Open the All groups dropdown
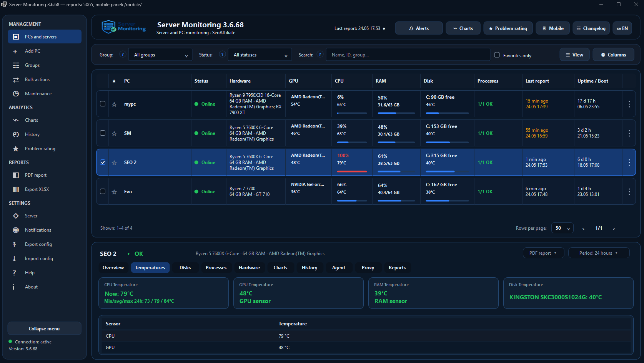 tap(160, 55)
